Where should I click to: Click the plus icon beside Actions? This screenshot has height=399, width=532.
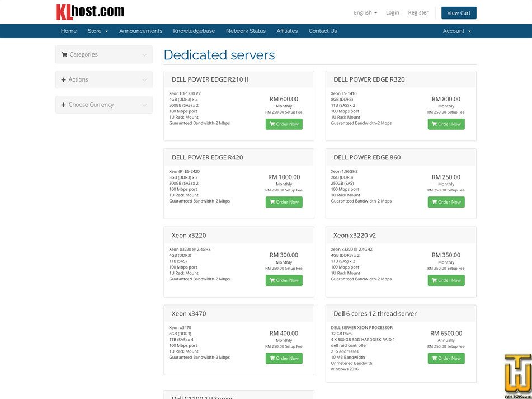pos(63,79)
